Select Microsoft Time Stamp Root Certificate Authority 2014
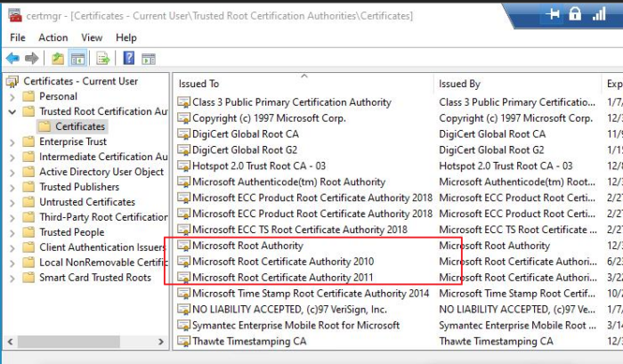The width and height of the screenshot is (623, 364). tap(311, 294)
